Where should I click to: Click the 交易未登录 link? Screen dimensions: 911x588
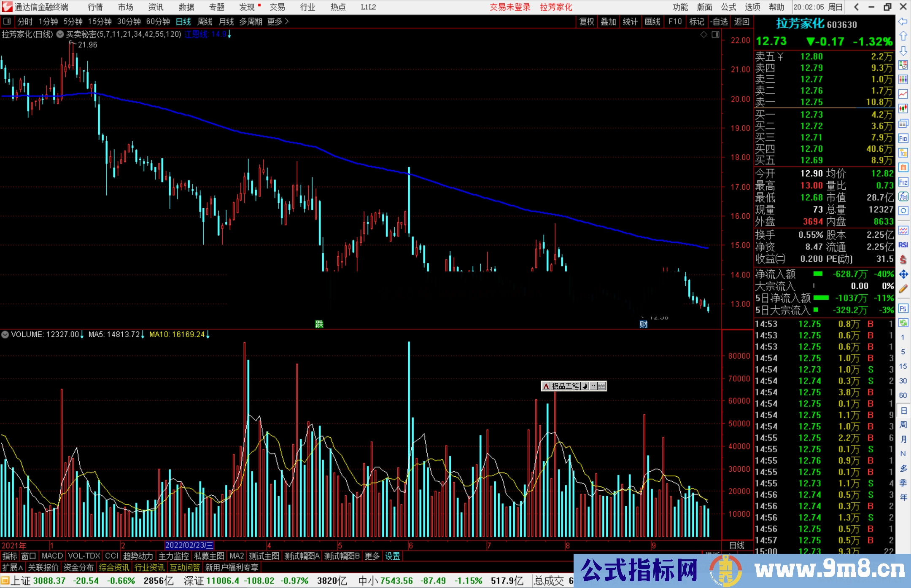tap(510, 7)
